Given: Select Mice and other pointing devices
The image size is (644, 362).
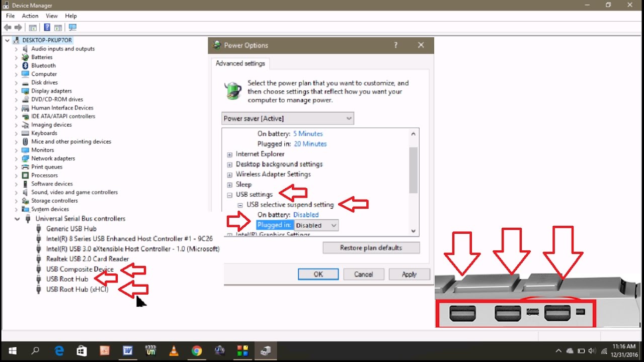Looking at the screenshot, I should 71,142.
